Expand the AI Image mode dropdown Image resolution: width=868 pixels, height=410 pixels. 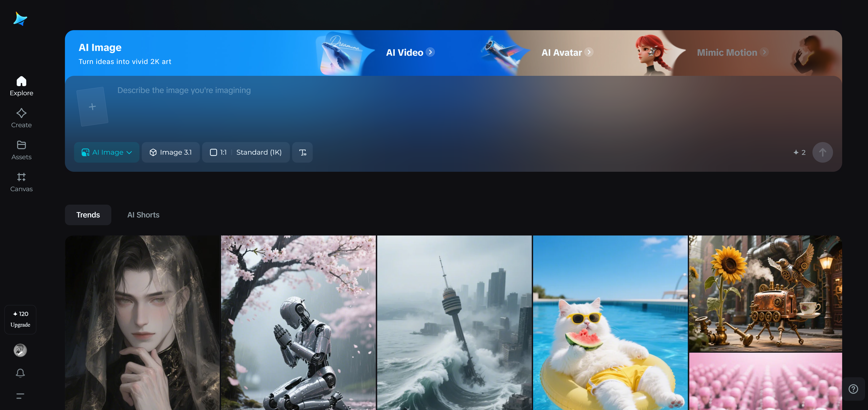coord(107,152)
